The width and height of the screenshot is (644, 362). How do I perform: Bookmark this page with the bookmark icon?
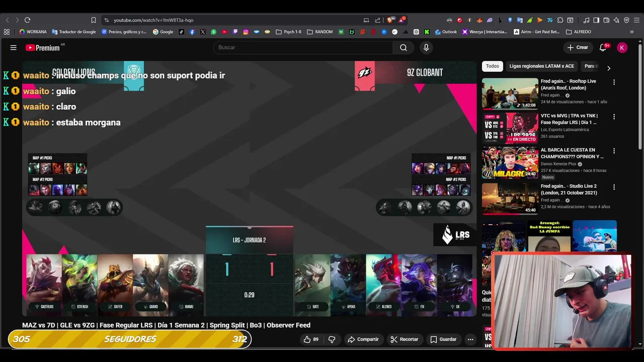(x=94, y=20)
